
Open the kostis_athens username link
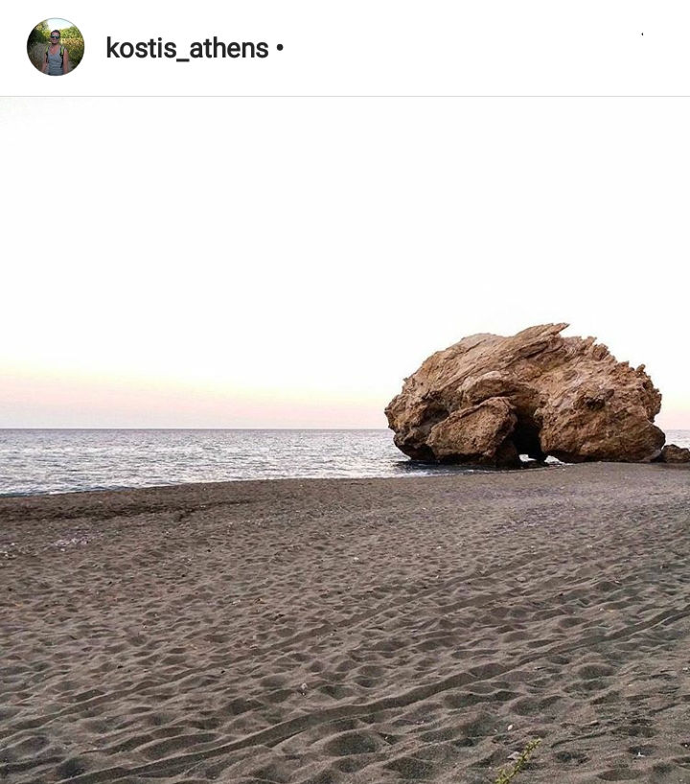coord(187,49)
